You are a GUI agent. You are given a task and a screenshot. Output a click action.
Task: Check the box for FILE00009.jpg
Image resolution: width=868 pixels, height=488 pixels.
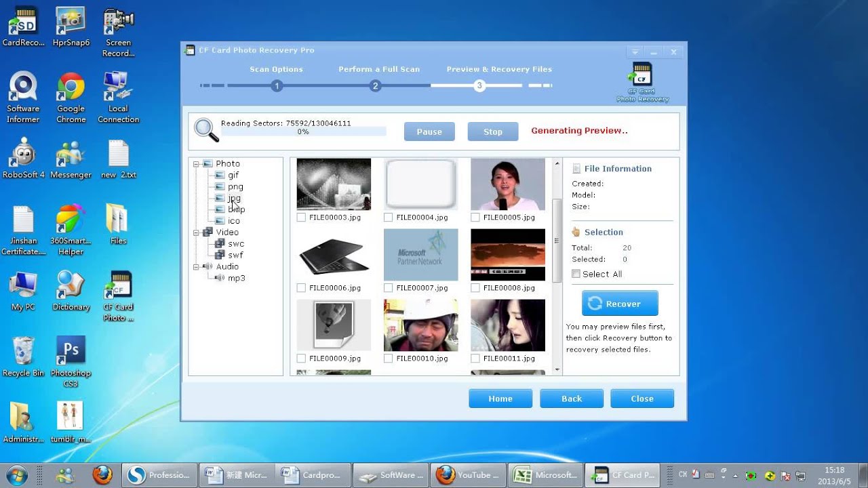pyautogui.click(x=301, y=359)
